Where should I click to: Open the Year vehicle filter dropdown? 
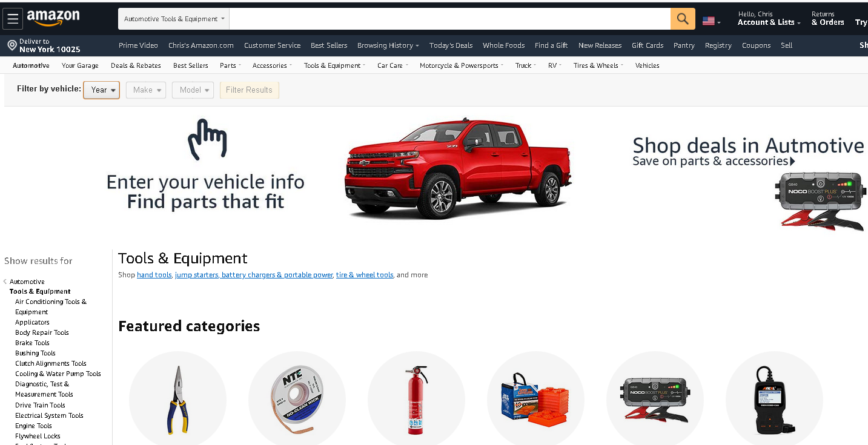click(x=101, y=90)
